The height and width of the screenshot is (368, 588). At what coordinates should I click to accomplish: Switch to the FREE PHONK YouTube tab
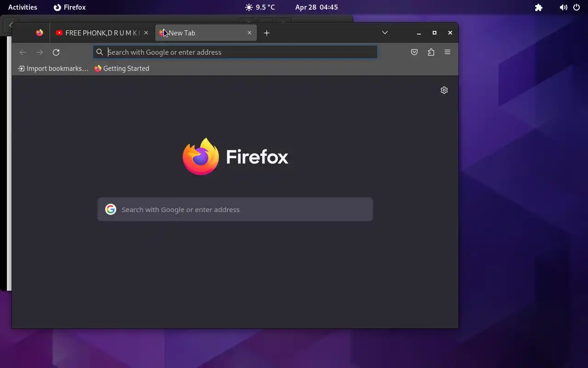[102, 33]
